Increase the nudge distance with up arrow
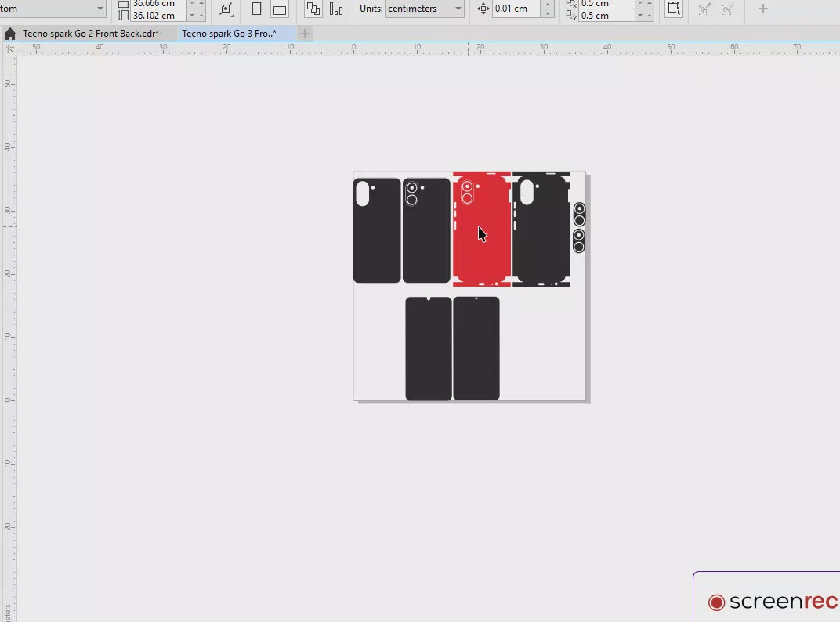Viewport: 840px width, 622px height. [548, 5]
